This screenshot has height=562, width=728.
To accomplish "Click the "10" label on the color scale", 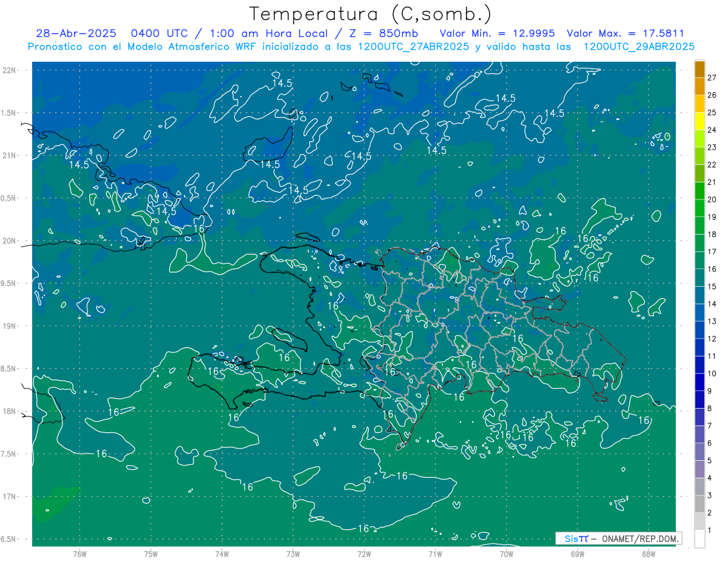I will (712, 373).
